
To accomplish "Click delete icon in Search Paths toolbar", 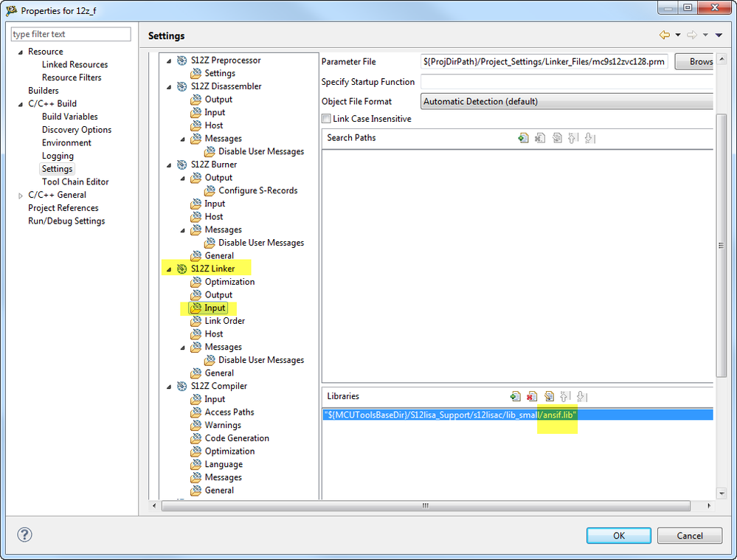I will 540,138.
